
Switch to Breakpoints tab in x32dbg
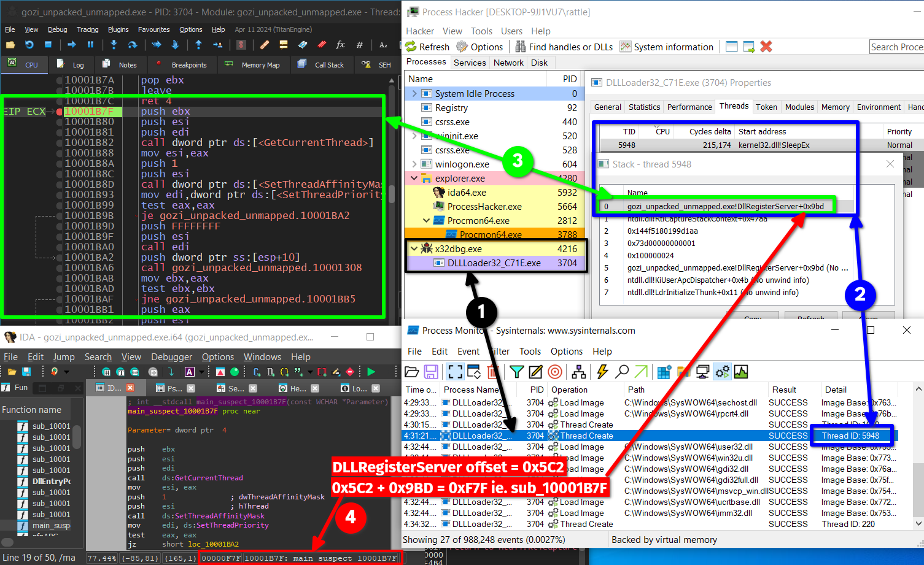pyautogui.click(x=182, y=64)
